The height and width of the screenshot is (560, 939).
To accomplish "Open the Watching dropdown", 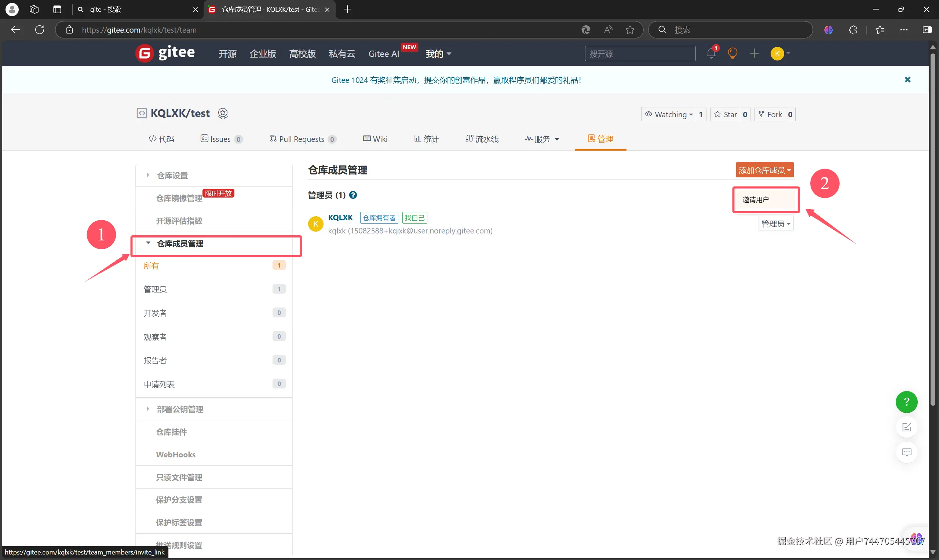I will pyautogui.click(x=669, y=114).
